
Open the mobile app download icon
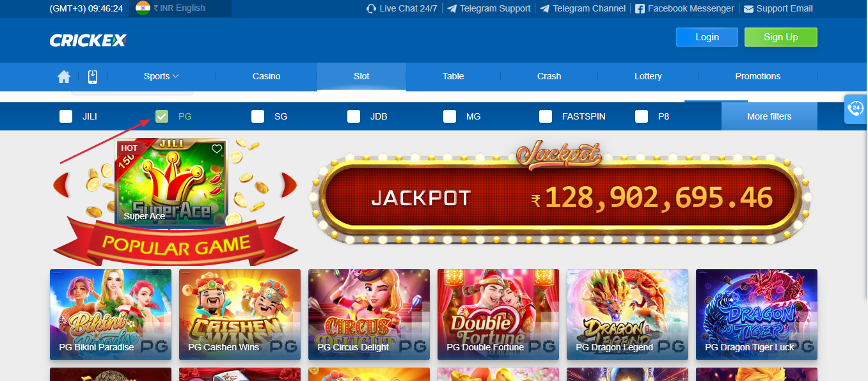[x=92, y=77]
